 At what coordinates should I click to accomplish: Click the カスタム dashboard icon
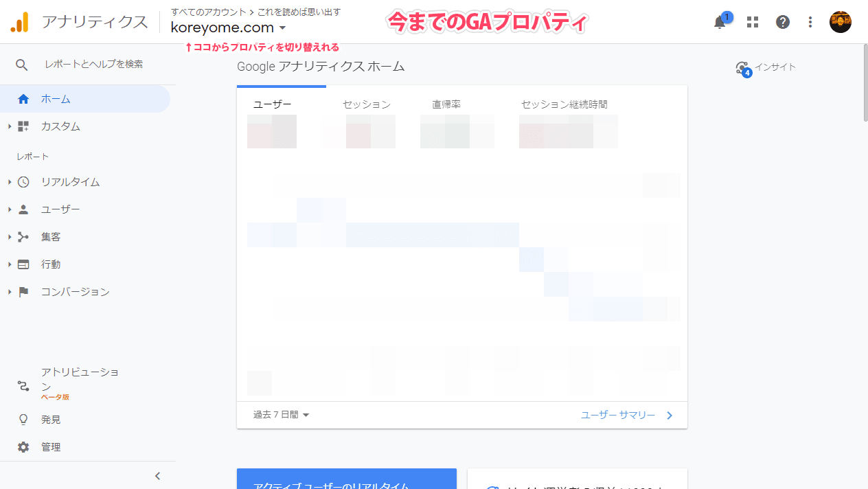pyautogui.click(x=23, y=126)
